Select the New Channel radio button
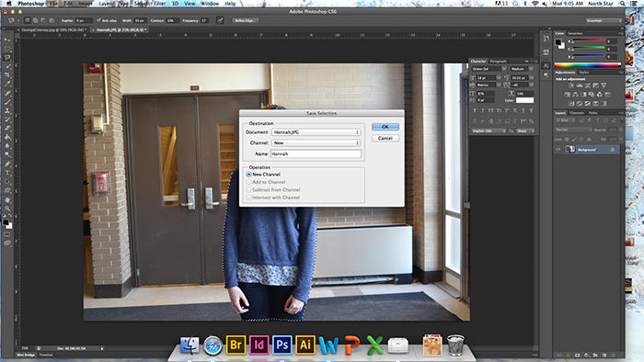 pos(248,175)
